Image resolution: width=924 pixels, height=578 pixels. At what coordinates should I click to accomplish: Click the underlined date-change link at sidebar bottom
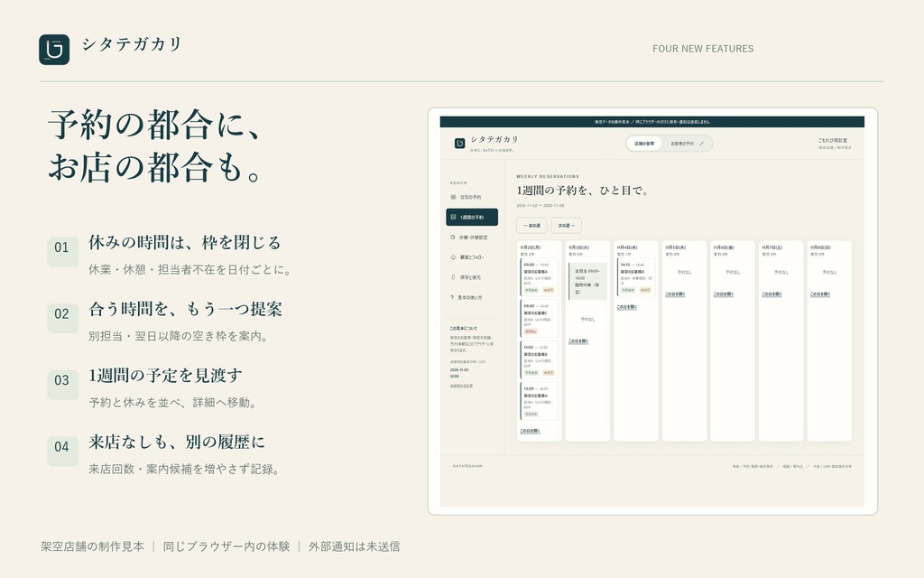point(461,386)
